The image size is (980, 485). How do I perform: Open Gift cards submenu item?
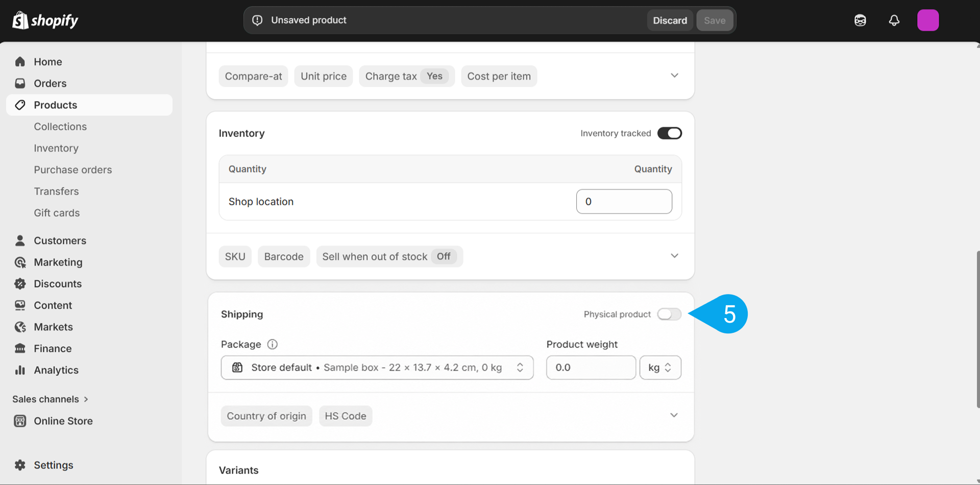(x=57, y=213)
